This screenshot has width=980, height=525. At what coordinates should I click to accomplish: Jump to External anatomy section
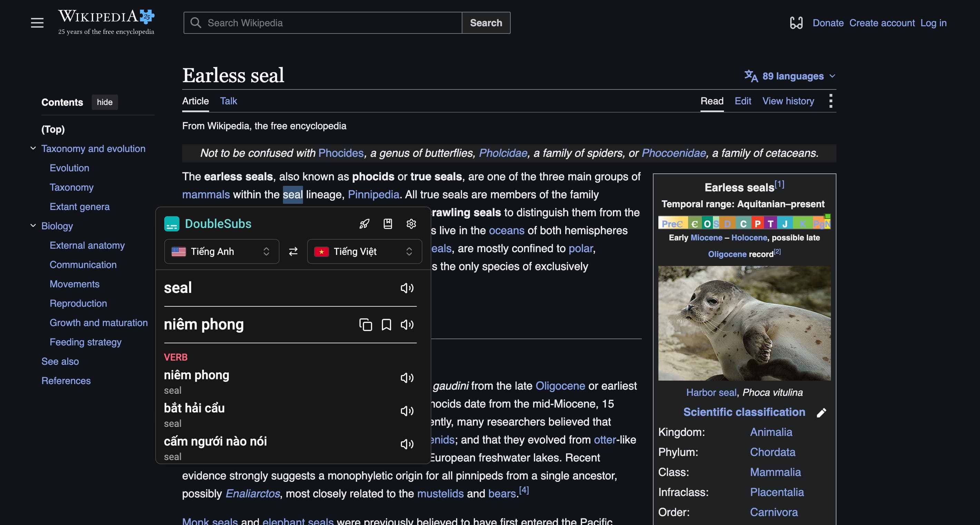point(87,245)
